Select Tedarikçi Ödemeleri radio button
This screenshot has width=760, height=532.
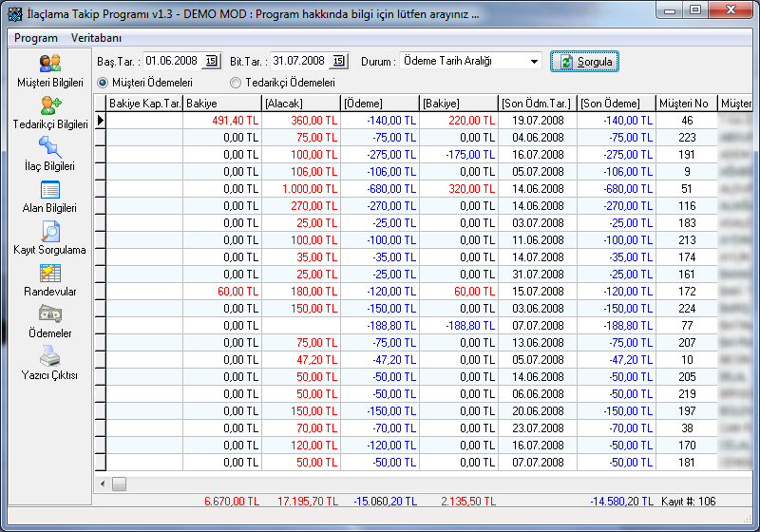236,83
